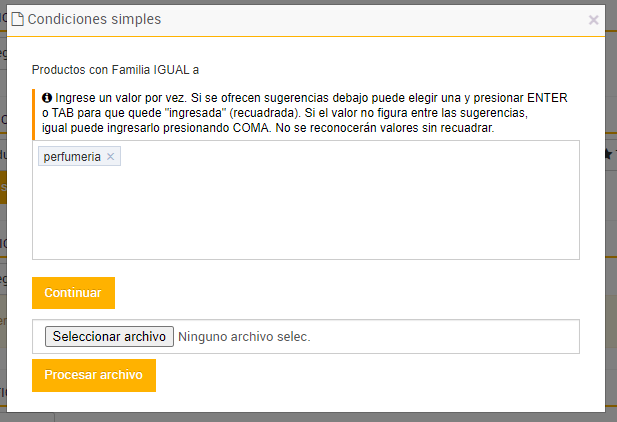Click the 'Productos con Familia IGUAL a' label
617x422 pixels.
point(116,70)
